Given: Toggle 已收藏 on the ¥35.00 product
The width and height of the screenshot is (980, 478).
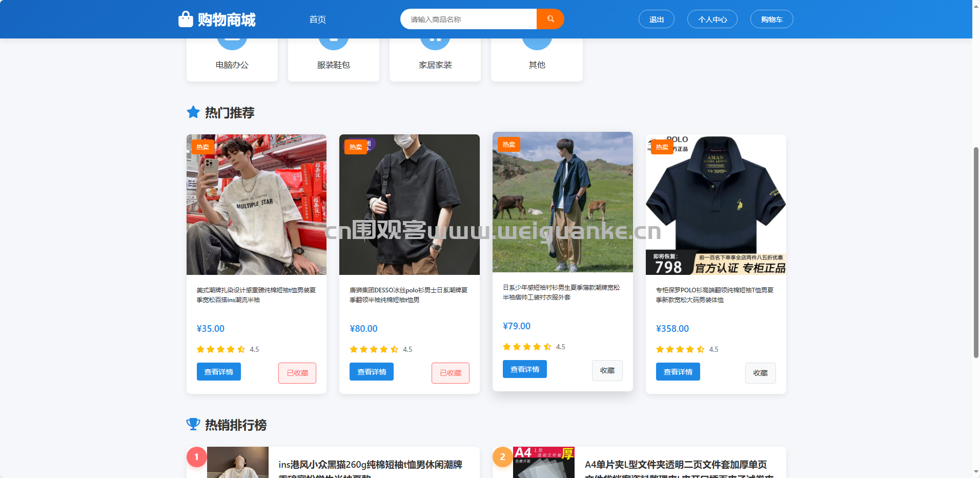Looking at the screenshot, I should click(297, 373).
